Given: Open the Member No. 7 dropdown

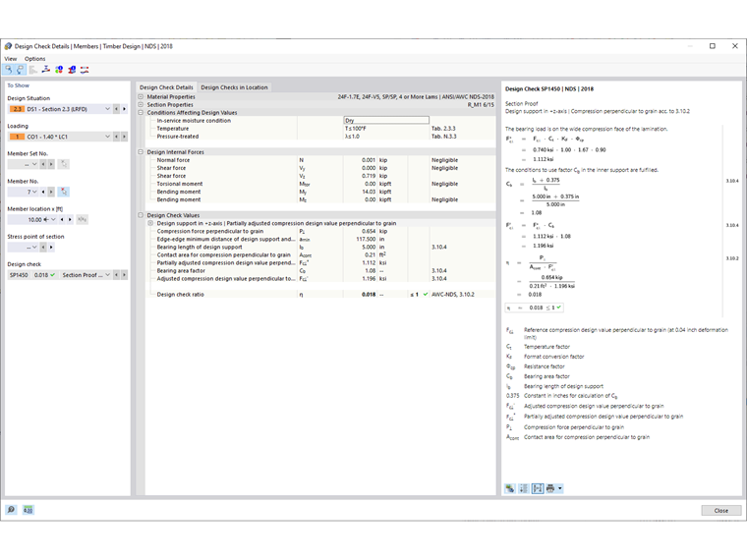Looking at the screenshot, I should [34, 192].
